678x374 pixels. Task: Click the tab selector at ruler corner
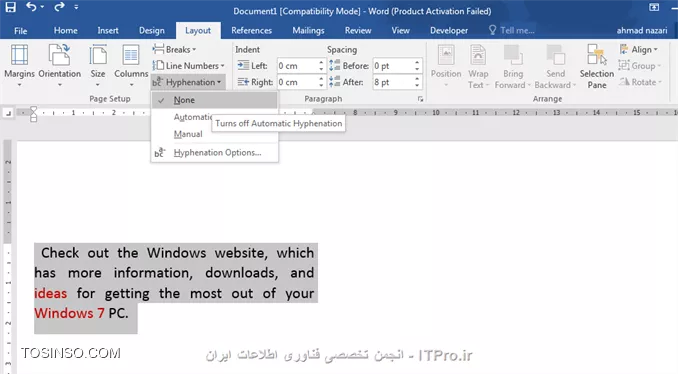click(x=8, y=113)
